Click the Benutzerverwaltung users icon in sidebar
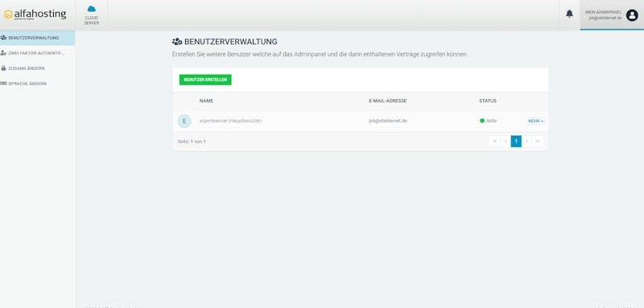Screen dimensions: 644x308 tap(4, 38)
